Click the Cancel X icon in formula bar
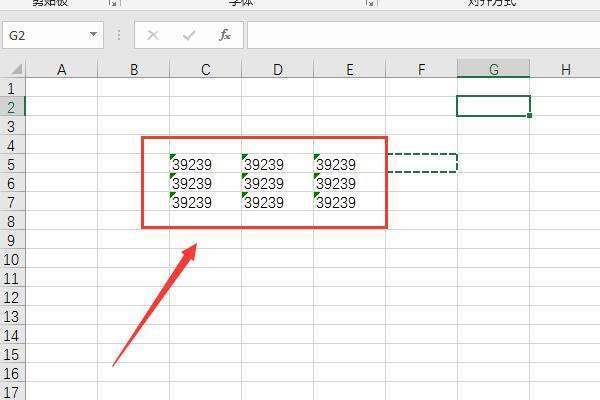This screenshot has width=600, height=400. (153, 35)
